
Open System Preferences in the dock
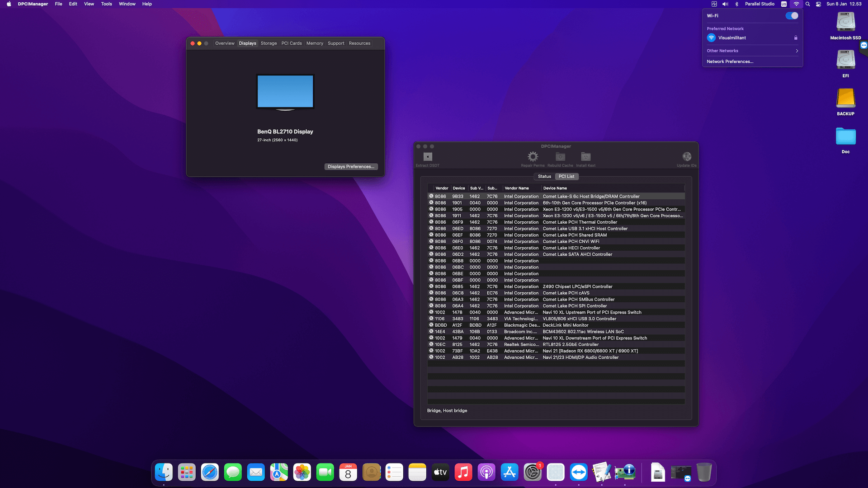(533, 473)
